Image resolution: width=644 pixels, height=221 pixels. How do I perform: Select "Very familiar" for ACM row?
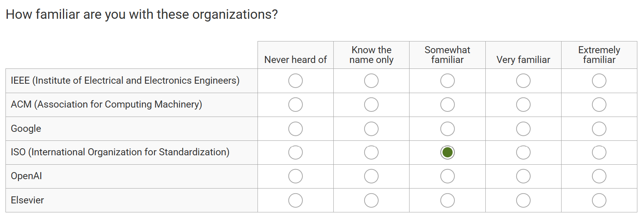(523, 105)
